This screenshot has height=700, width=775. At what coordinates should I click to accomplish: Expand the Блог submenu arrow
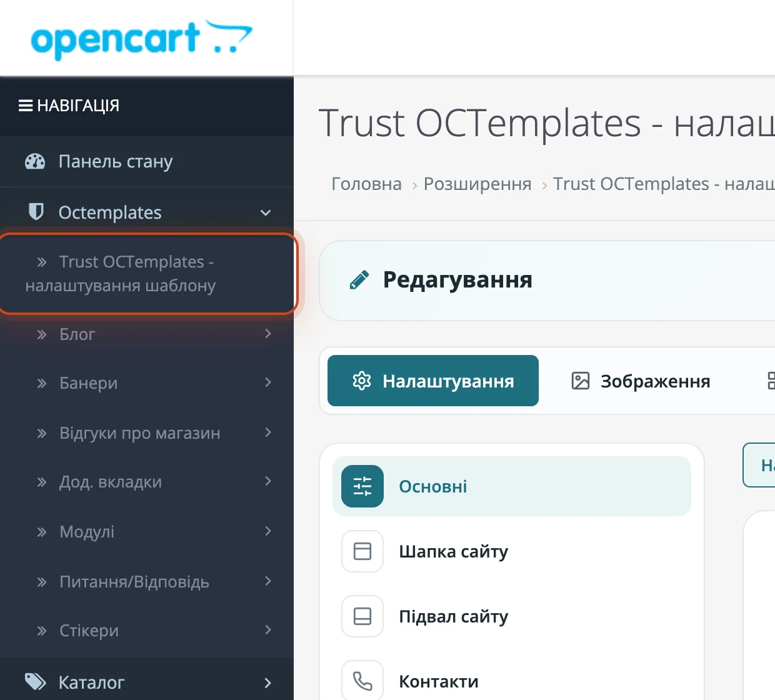(x=268, y=333)
